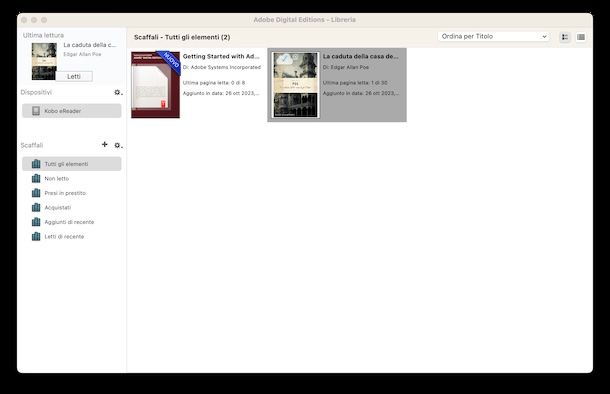Click the last-read book cover in Ultima lettura
The height and width of the screenshot is (394, 610).
click(44, 61)
